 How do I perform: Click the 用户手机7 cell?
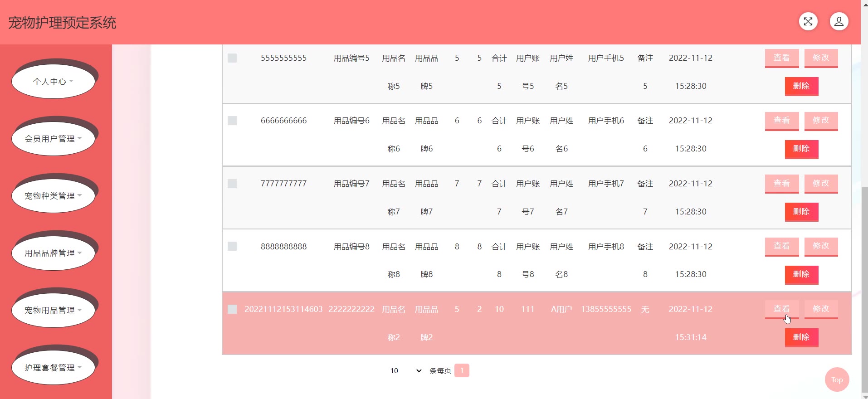pos(606,184)
